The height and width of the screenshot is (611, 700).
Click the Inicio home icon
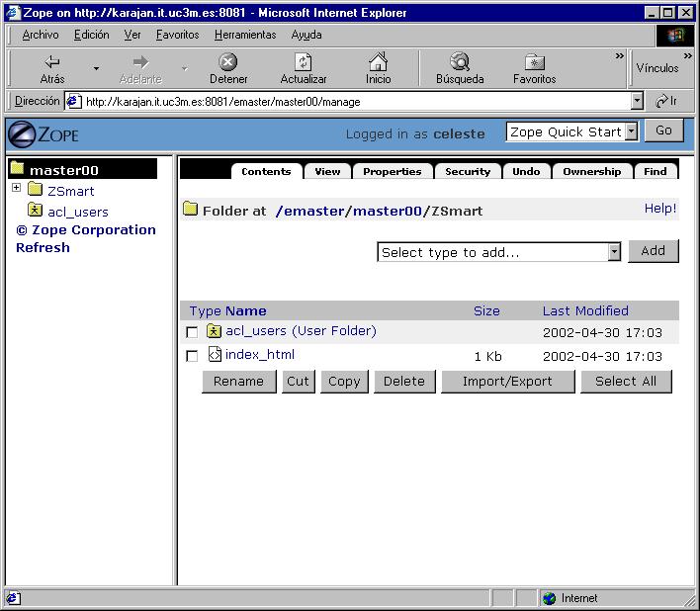(x=378, y=61)
